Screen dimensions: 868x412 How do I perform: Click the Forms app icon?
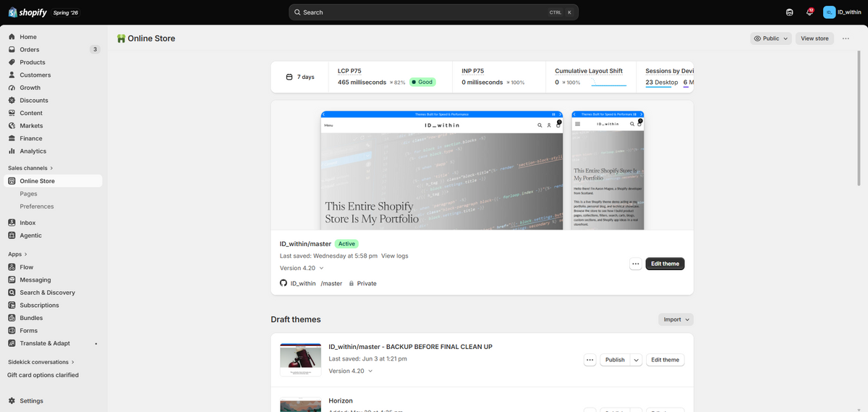tap(12, 330)
